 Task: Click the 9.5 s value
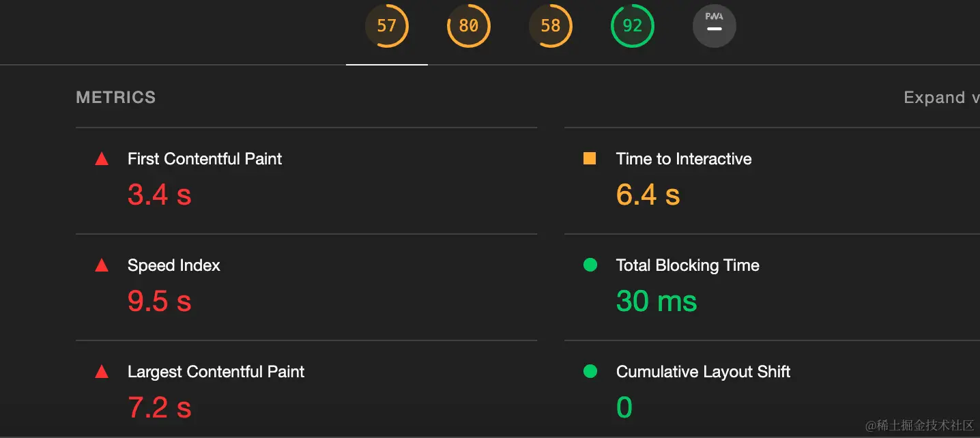point(160,302)
